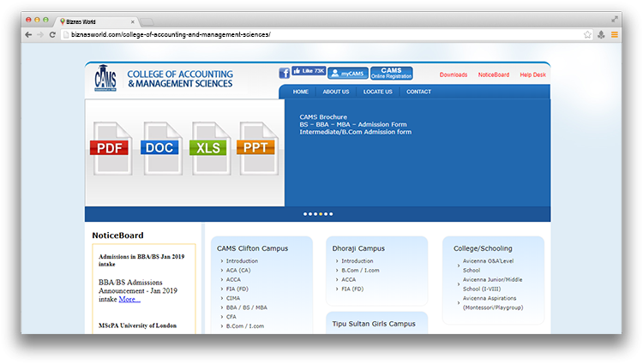Open B.Com / I.com under Clifton Campus
This screenshot has width=643, height=364.
pos(245,326)
